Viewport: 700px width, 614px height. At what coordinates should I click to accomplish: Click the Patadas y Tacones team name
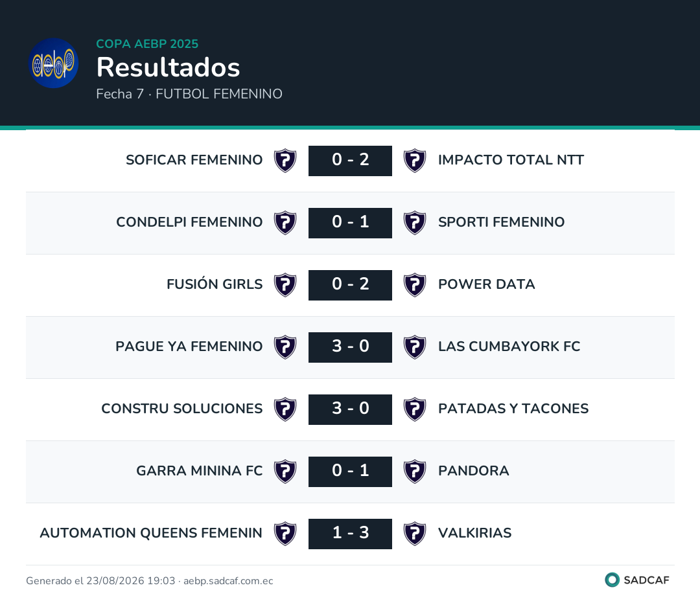click(513, 409)
